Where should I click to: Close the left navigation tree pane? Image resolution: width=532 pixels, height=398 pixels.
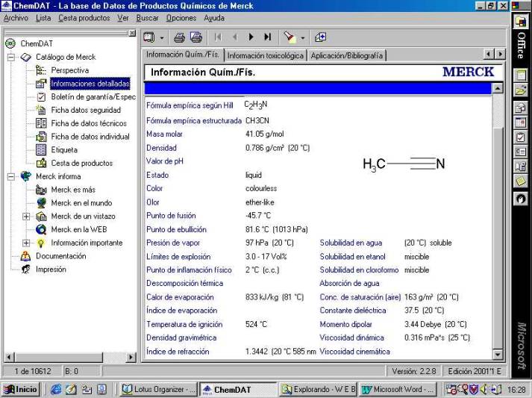132,33
